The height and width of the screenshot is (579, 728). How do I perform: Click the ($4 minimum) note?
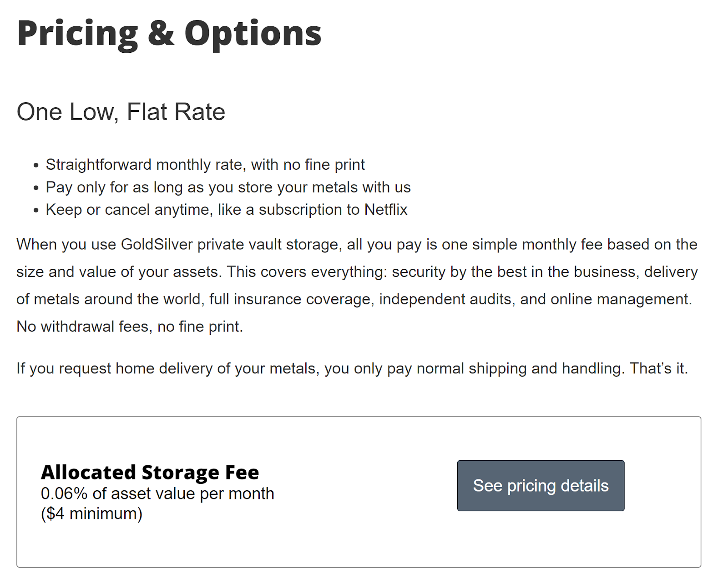click(x=91, y=514)
